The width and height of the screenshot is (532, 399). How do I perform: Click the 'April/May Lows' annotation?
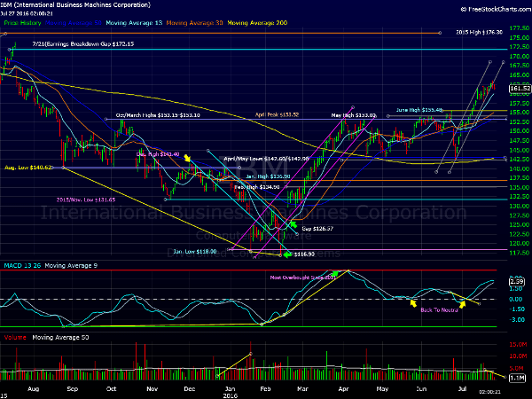click(x=266, y=159)
